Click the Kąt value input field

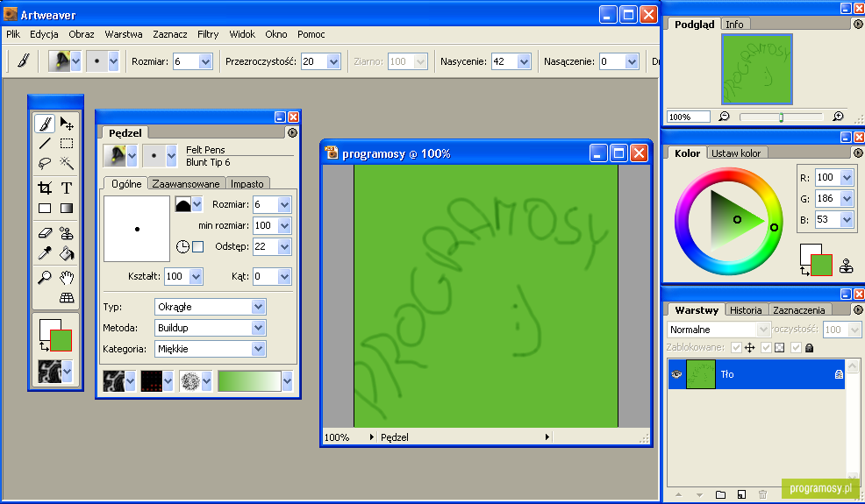(x=265, y=276)
